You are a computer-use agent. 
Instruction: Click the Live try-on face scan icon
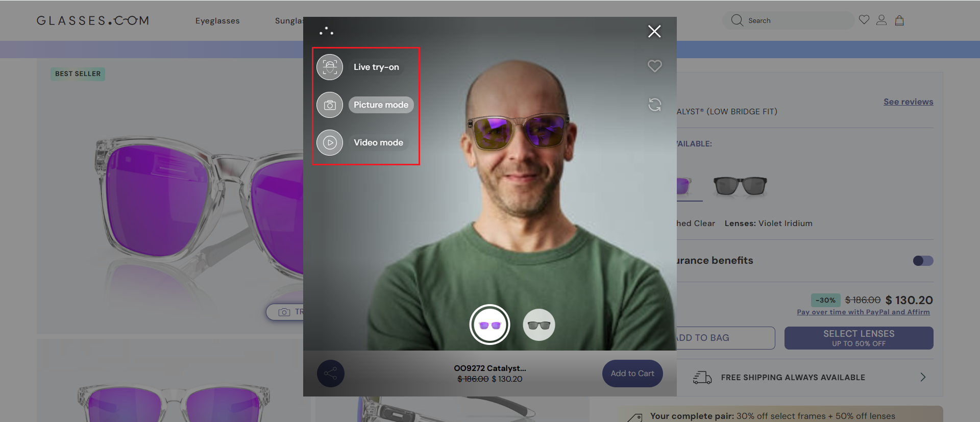(x=330, y=67)
